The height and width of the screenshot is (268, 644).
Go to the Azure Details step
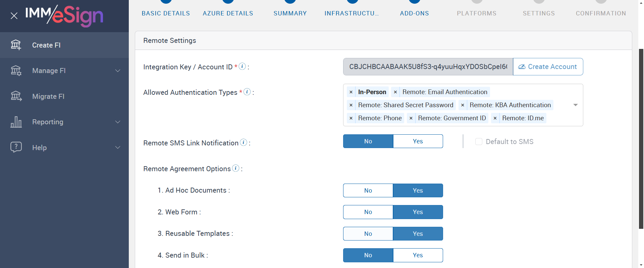tap(228, 13)
